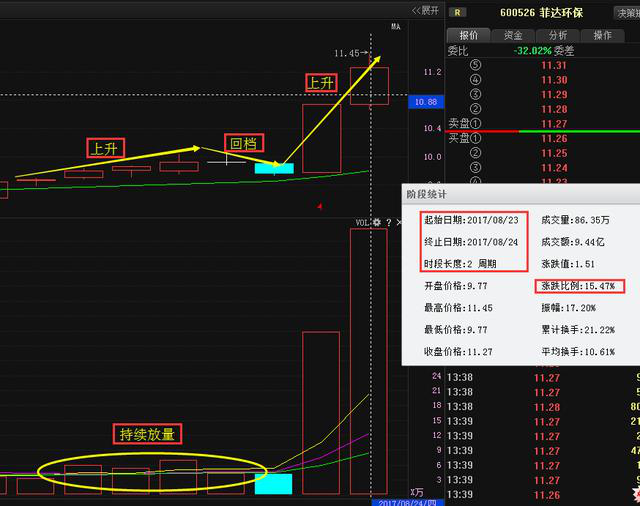Viewport: 640px width, 506px height.
Task: Open the VOL indicator label menu
Action: (362, 222)
